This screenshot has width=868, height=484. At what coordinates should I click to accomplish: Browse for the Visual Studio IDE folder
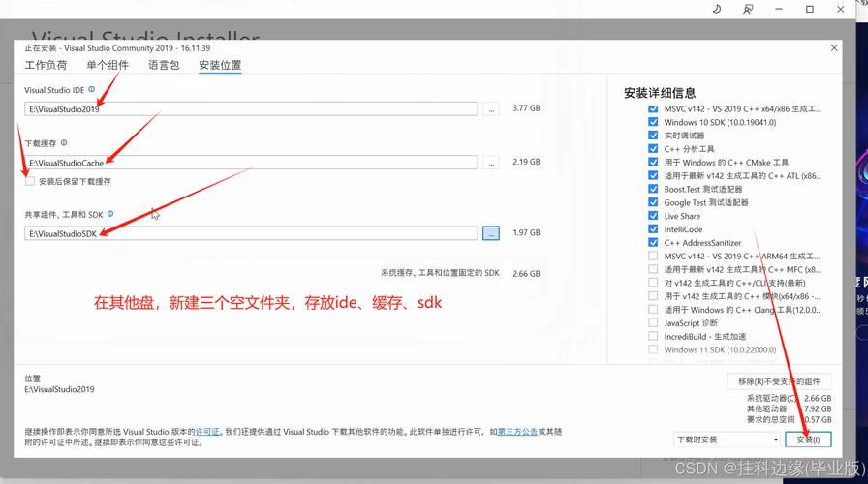click(x=491, y=109)
